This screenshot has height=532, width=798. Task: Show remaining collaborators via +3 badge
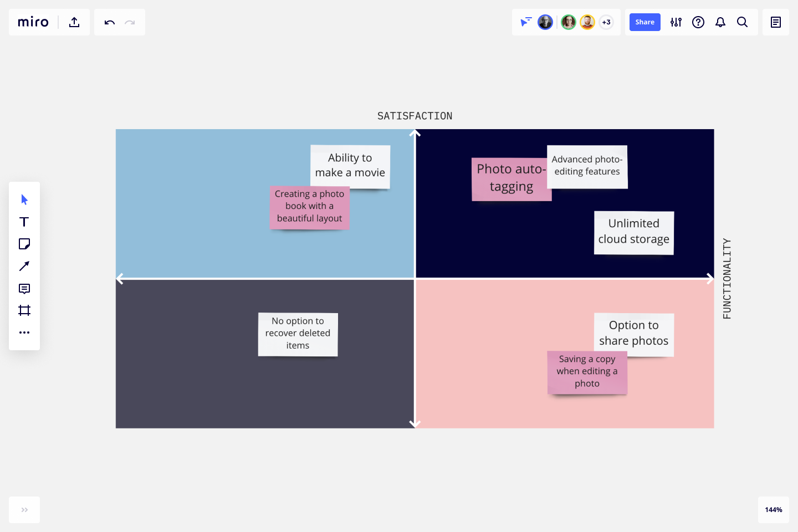tap(606, 22)
